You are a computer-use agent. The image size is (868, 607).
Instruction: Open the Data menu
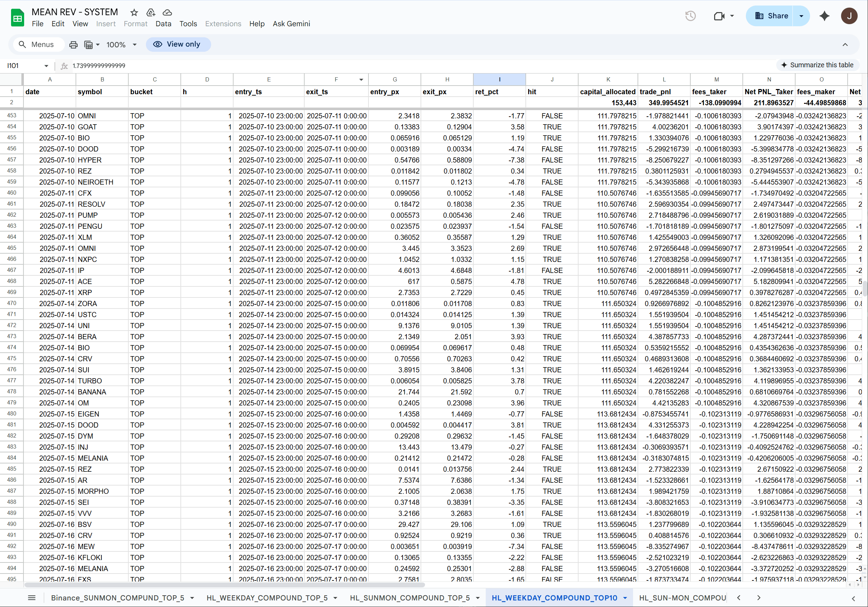click(x=163, y=24)
